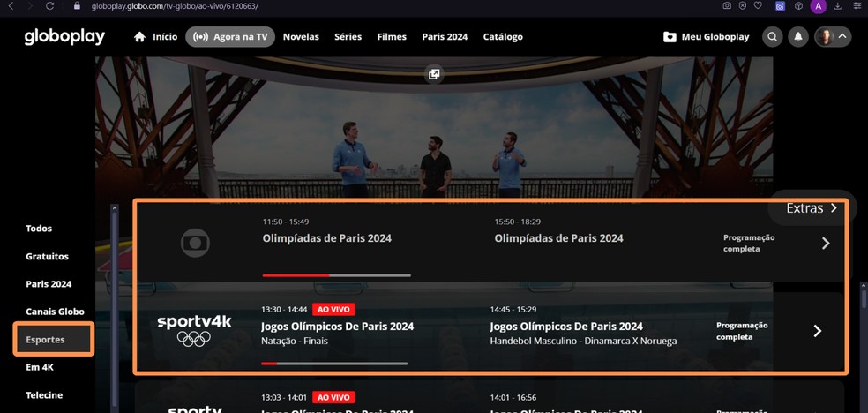Click the picture-in-picture icon over video
Screen dimensions: 868x413
[434, 74]
